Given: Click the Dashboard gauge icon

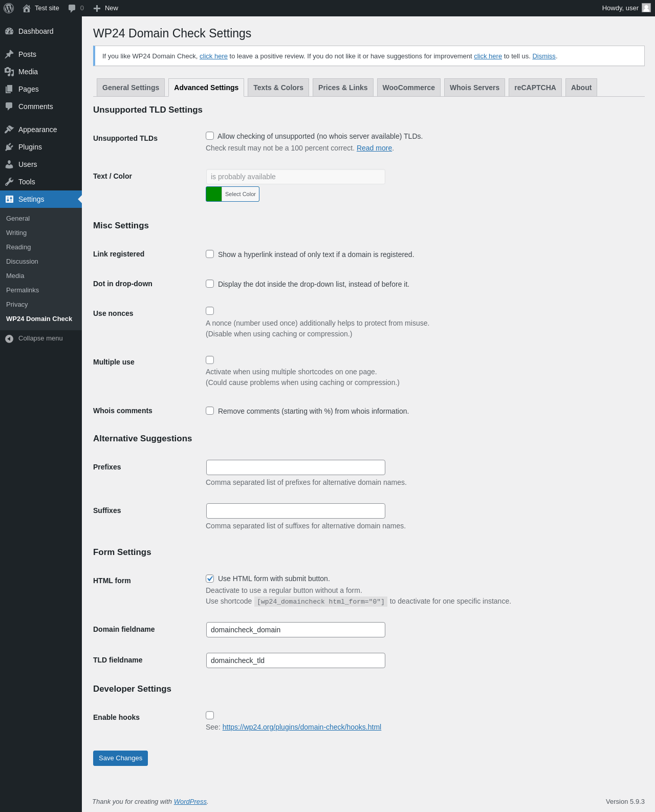Looking at the screenshot, I should pos(9,31).
